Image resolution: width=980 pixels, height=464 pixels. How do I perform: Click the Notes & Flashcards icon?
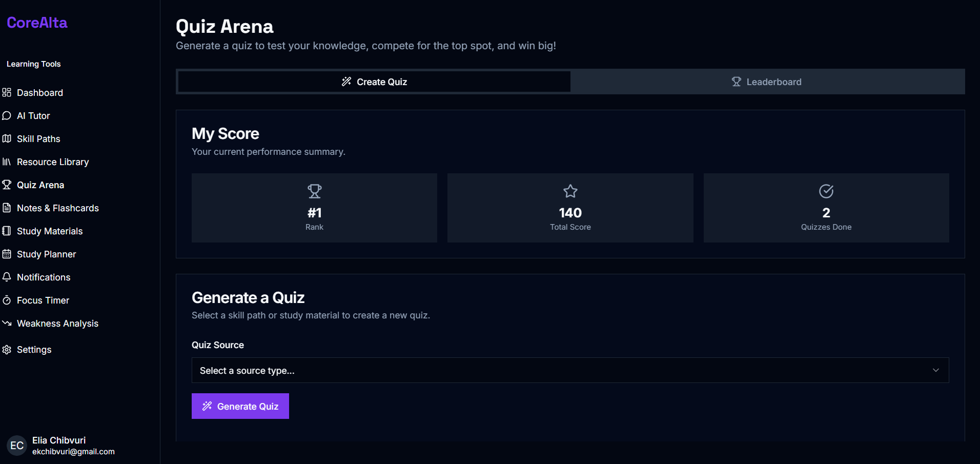click(x=7, y=208)
